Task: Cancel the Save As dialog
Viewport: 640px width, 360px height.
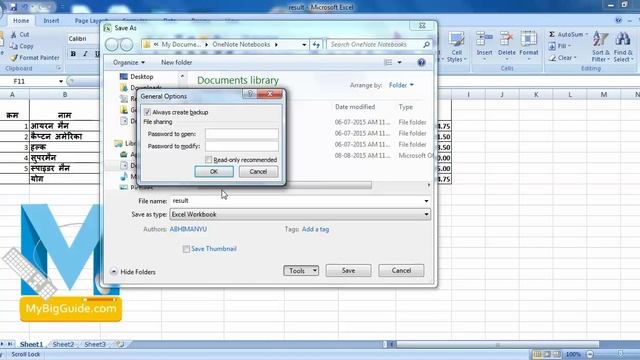Action: [401, 271]
